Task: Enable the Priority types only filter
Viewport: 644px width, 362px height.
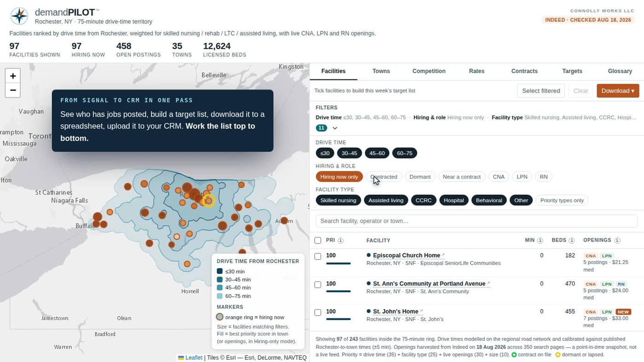Action: [562, 200]
